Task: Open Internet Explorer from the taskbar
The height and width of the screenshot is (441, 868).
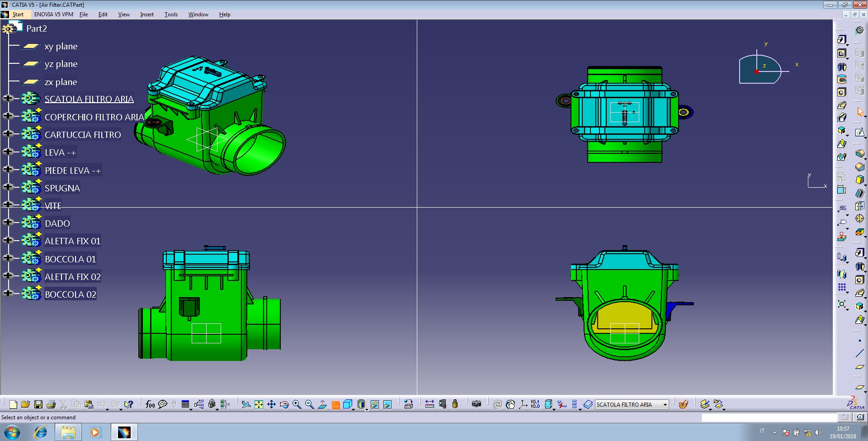Action: click(x=41, y=432)
